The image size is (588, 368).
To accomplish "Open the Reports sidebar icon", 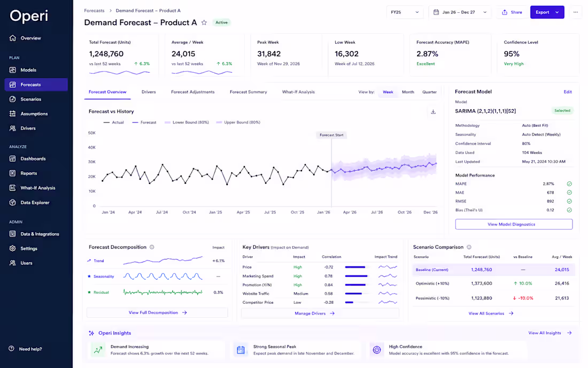I will (13, 173).
